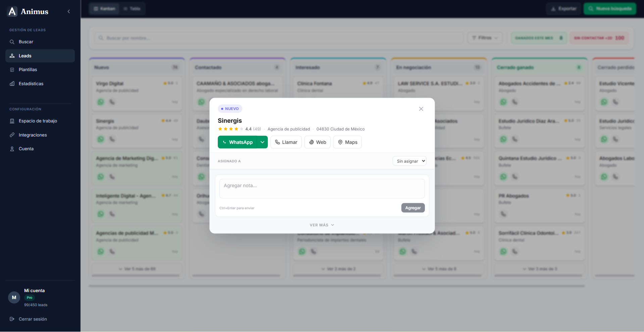
Task: Open Espacio de trabajo settings
Action: 40,121
